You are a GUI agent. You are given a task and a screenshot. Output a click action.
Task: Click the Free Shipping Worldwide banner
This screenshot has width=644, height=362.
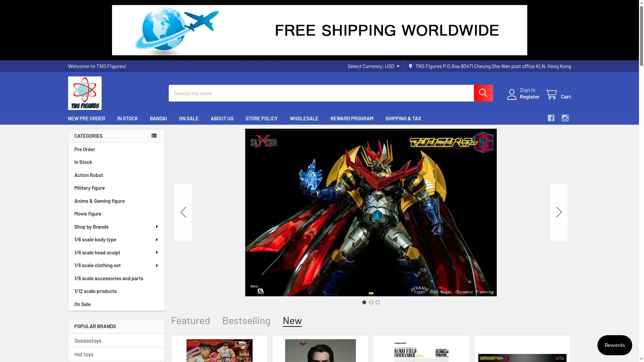coord(320,30)
